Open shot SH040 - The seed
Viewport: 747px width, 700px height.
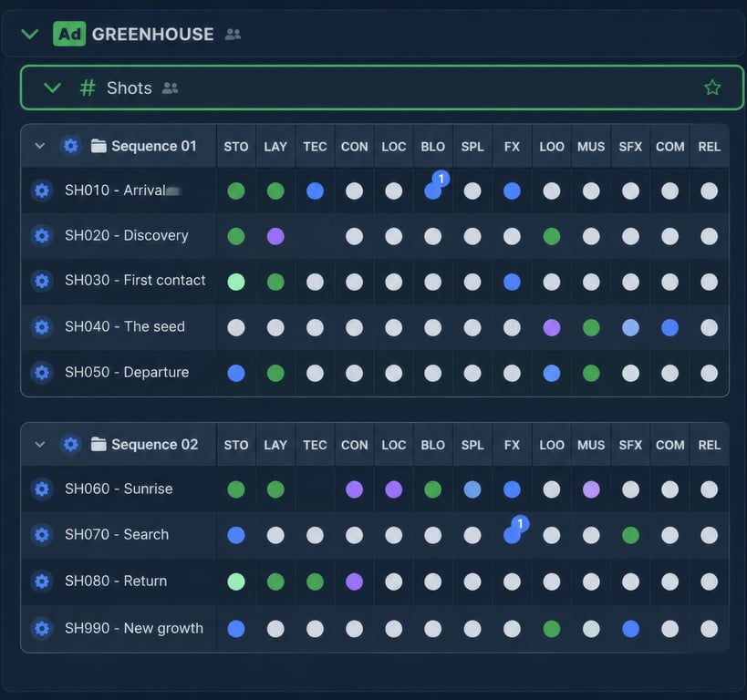point(125,326)
